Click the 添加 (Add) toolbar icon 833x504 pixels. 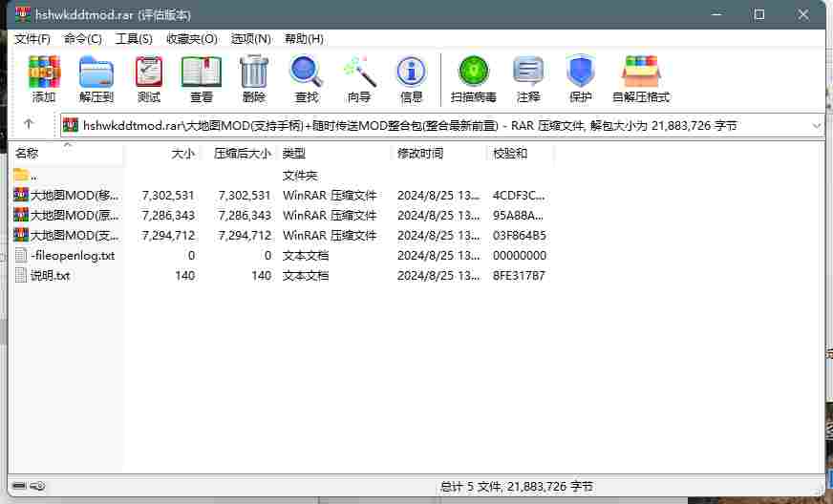44,73
